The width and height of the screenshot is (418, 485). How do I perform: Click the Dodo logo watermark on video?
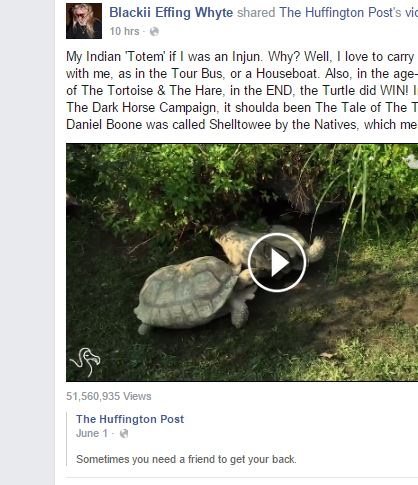point(85,362)
